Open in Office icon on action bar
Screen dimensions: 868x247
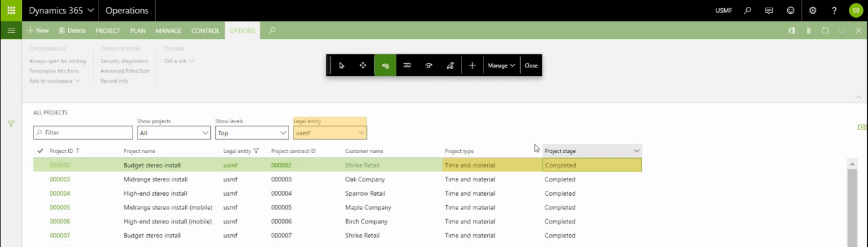tap(792, 30)
